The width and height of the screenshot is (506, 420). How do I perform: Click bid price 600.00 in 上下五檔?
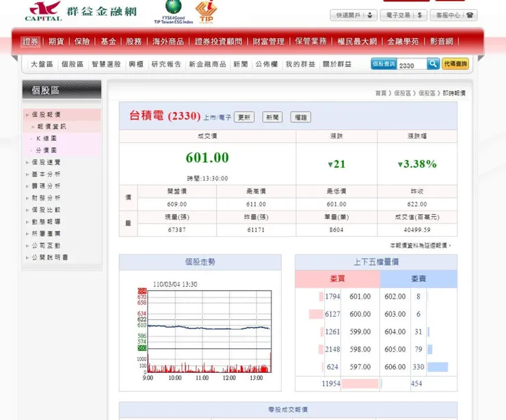coord(360,314)
